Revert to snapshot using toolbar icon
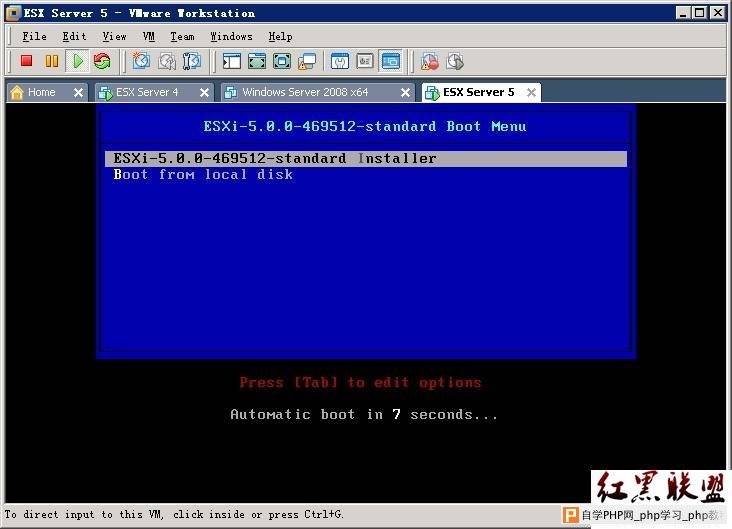732x529 pixels. point(167,62)
